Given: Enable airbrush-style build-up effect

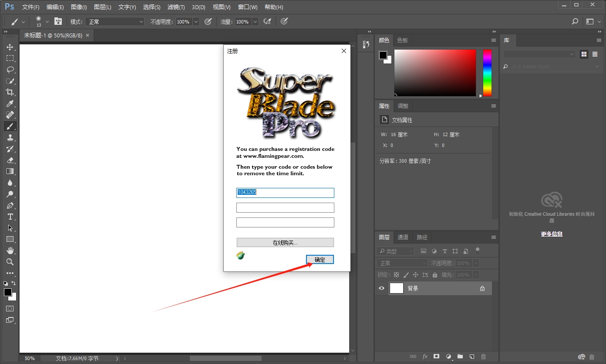Looking at the screenshot, I should 268,21.
